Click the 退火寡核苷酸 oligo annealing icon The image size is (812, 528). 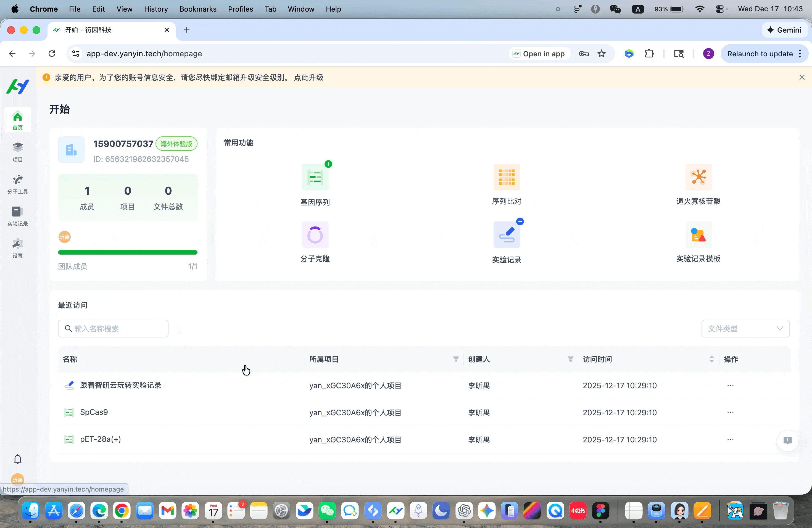[698, 177]
